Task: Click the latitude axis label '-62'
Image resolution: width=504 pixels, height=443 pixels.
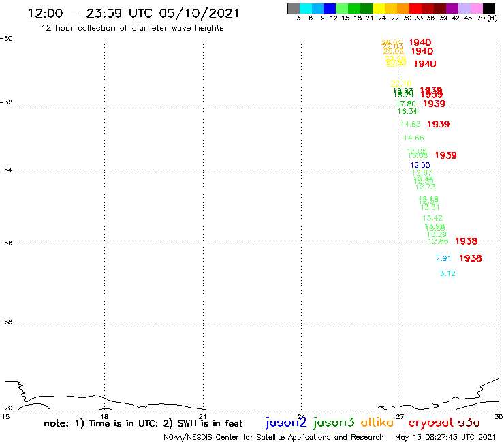Action: 6,102
